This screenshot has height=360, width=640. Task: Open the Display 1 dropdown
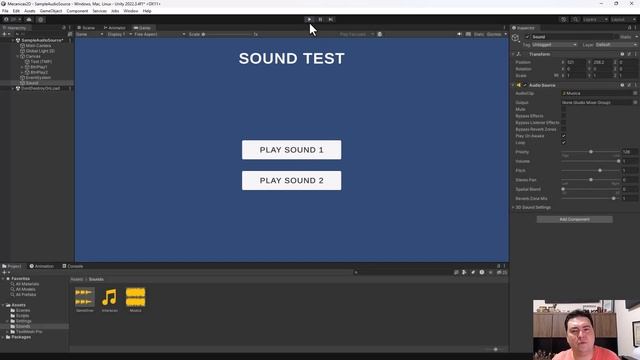[119, 34]
